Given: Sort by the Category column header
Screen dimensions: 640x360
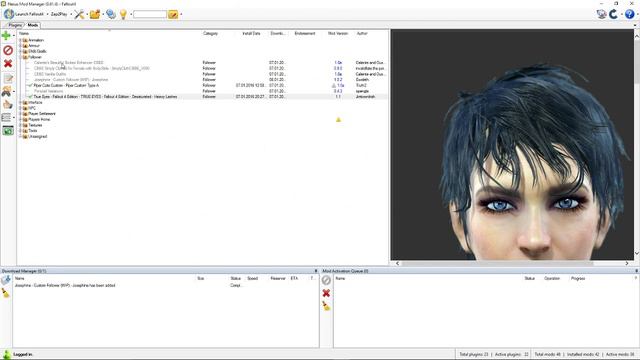Looking at the screenshot, I should tap(210, 33).
